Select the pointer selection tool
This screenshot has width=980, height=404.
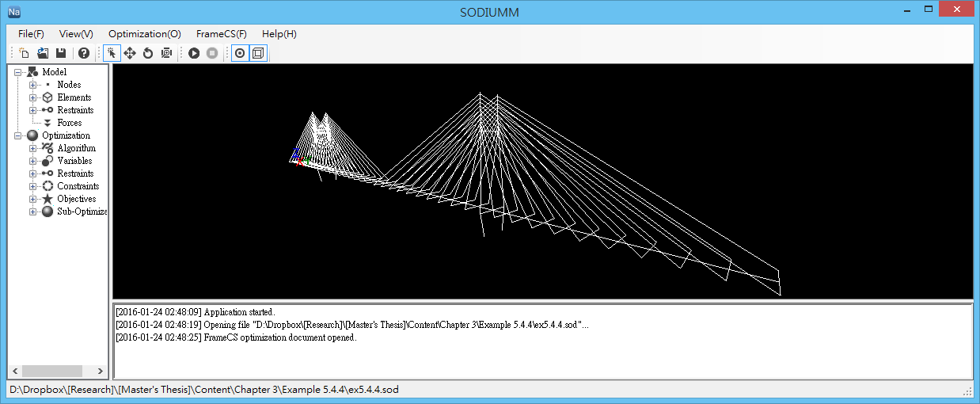(112, 53)
